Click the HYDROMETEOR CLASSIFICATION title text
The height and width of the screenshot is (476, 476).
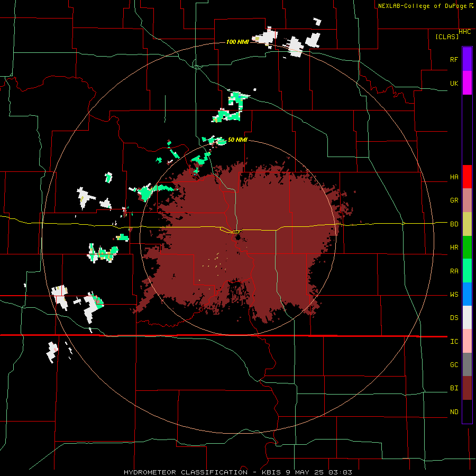click(186, 472)
